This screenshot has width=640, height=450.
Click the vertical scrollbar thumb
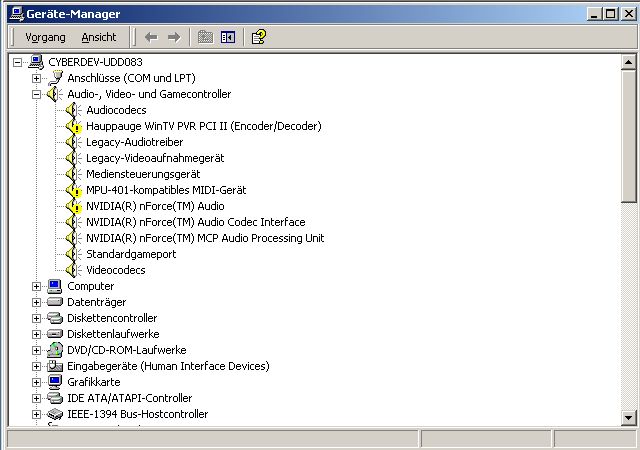point(628,136)
